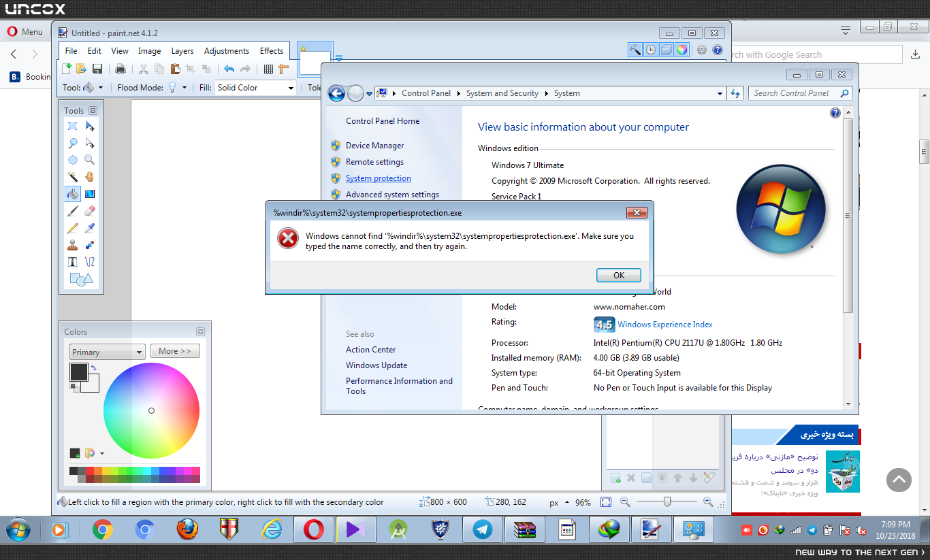Image resolution: width=930 pixels, height=560 pixels.
Task: Click the zoom slider handle in paint.net
Action: 667,502
